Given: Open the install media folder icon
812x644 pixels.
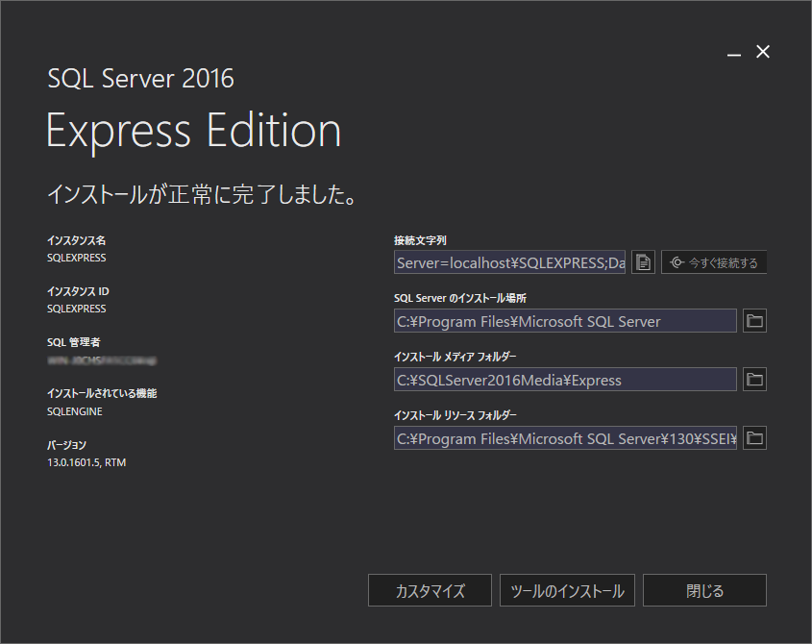Looking at the screenshot, I should point(754,380).
